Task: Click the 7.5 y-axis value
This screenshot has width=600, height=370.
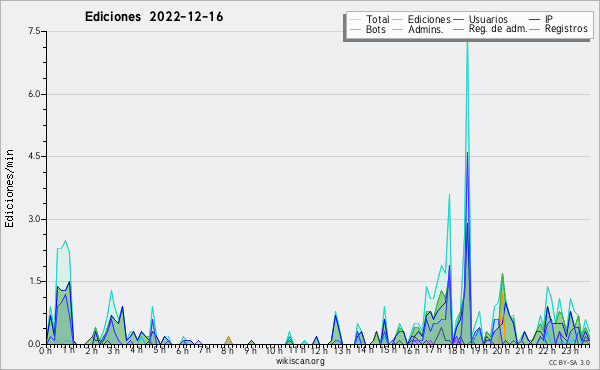Action: click(x=34, y=31)
